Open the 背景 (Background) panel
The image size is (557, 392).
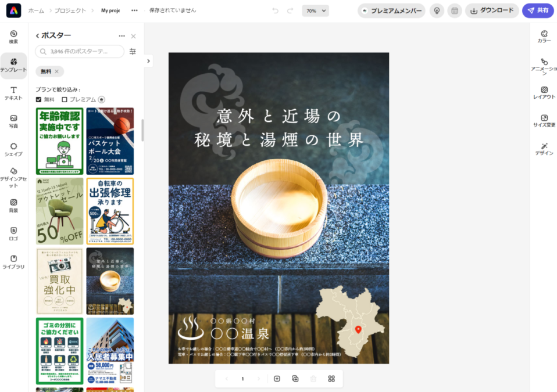click(x=13, y=206)
